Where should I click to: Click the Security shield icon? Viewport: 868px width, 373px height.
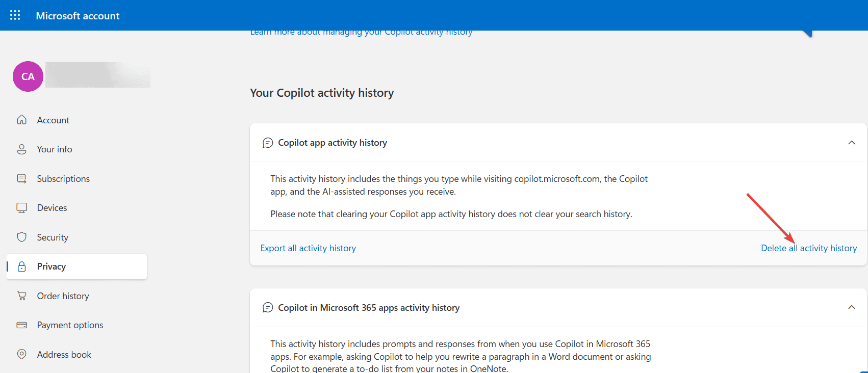tap(21, 237)
